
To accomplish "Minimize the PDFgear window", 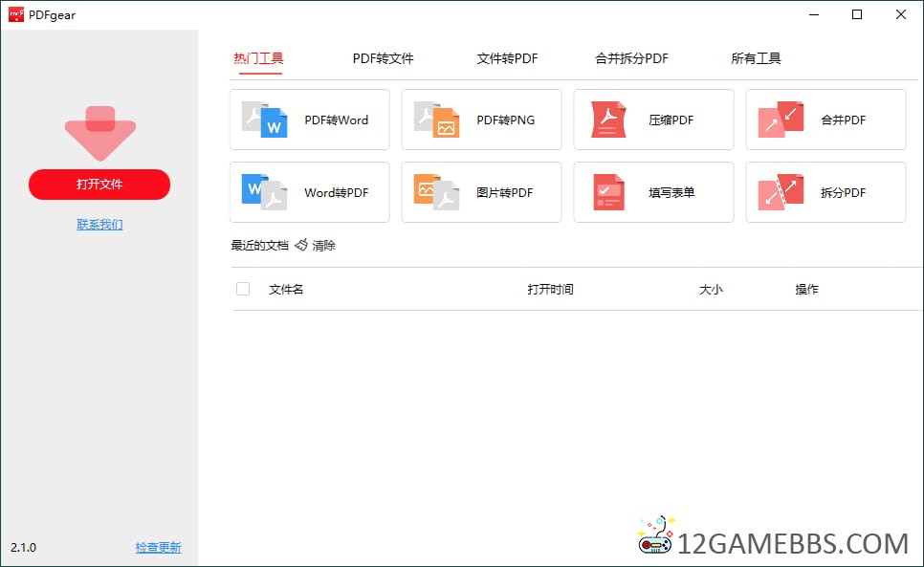I will click(x=814, y=14).
